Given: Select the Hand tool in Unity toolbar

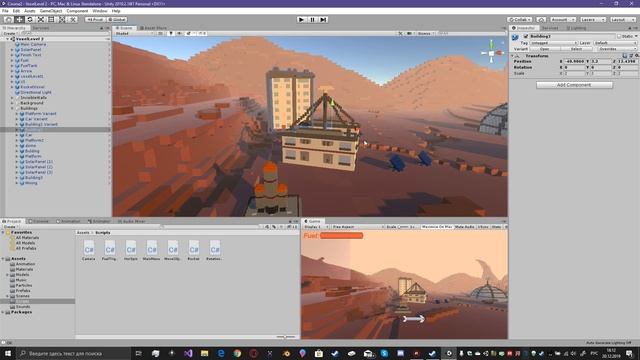Looking at the screenshot, I should pos(8,19).
